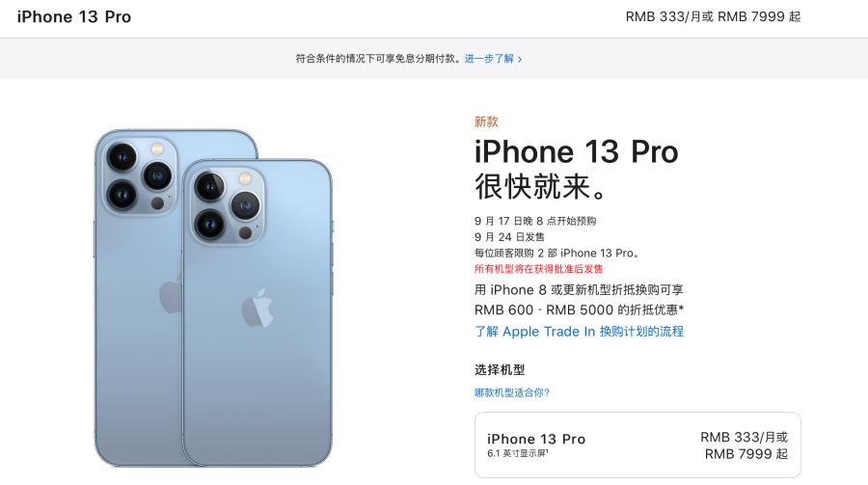The height and width of the screenshot is (485, 868).
Task: Click the iPhone 13 Pro header title
Action: (74, 16)
